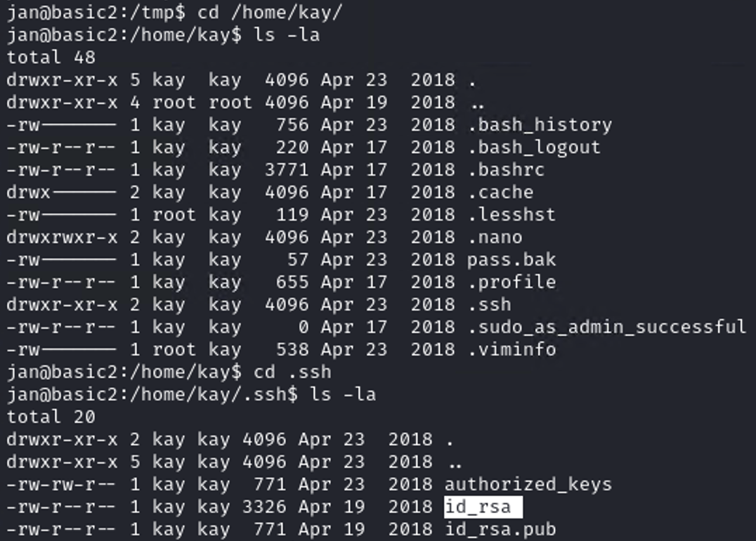Click the authorized_keys filename
This screenshot has width=756, height=541.
pos(528,484)
